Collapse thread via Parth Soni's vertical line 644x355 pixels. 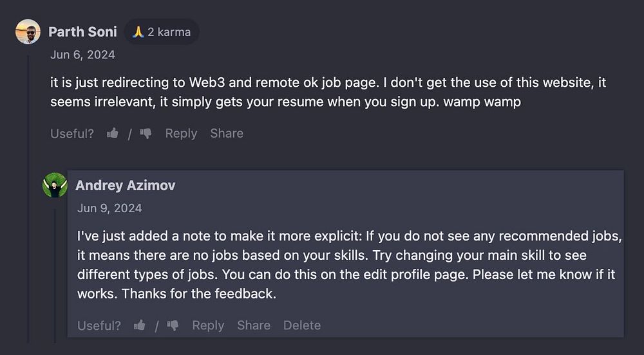click(x=28, y=193)
